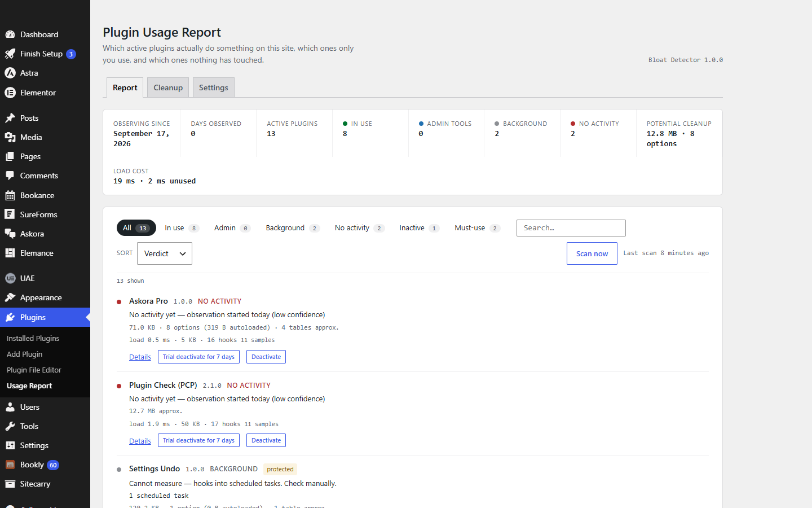Click the Tools wrench icon
Image resolution: width=812 pixels, height=508 pixels.
(x=10, y=426)
